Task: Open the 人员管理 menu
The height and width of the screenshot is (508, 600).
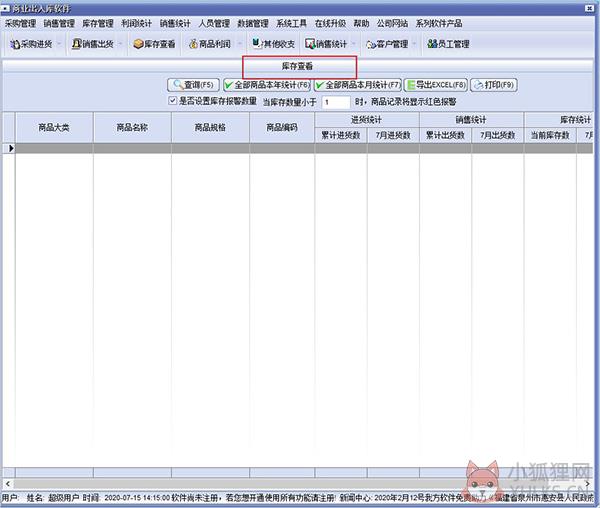Action: pos(214,23)
